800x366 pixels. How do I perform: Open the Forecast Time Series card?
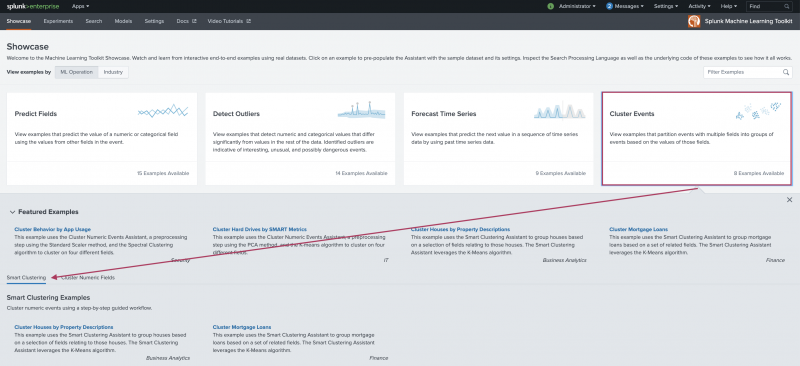click(x=498, y=138)
